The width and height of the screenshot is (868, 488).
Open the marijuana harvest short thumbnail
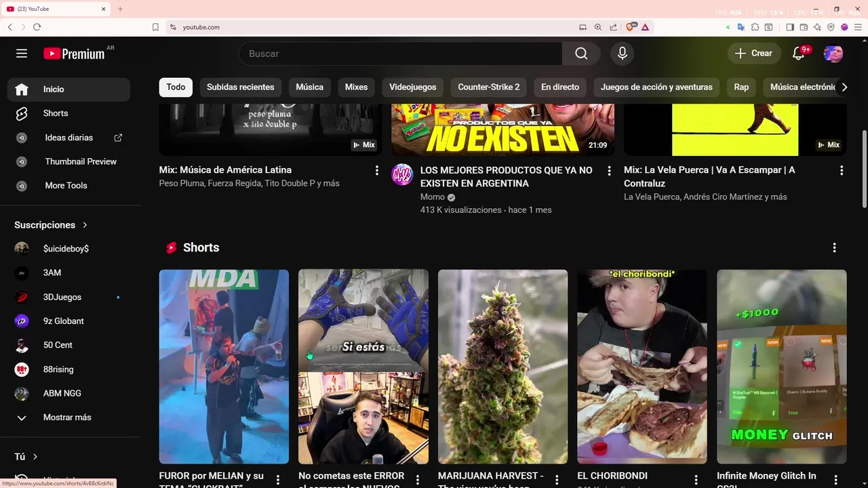(x=502, y=367)
